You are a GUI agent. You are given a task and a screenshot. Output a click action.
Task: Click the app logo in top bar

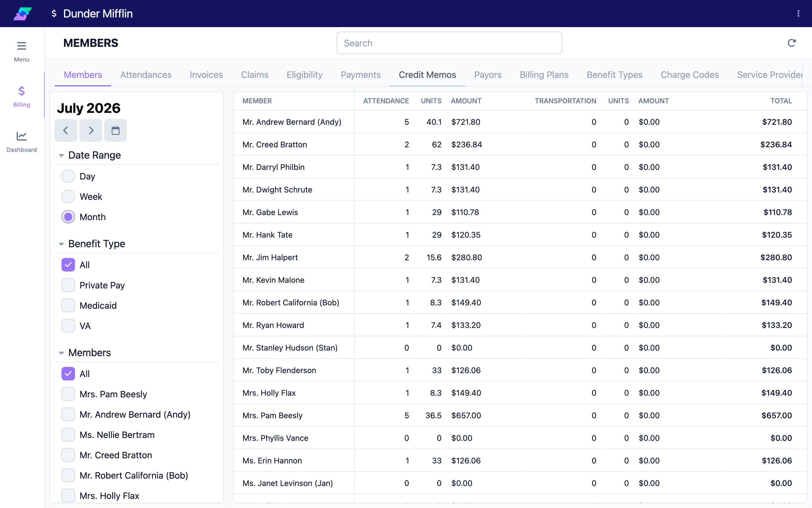point(23,14)
